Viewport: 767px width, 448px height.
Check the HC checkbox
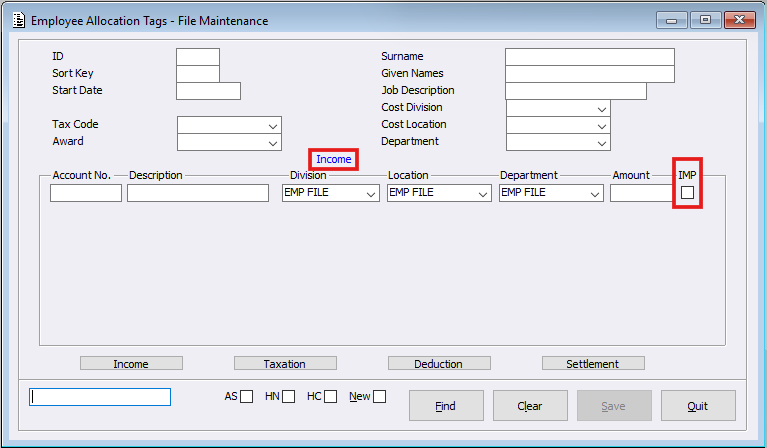point(330,396)
